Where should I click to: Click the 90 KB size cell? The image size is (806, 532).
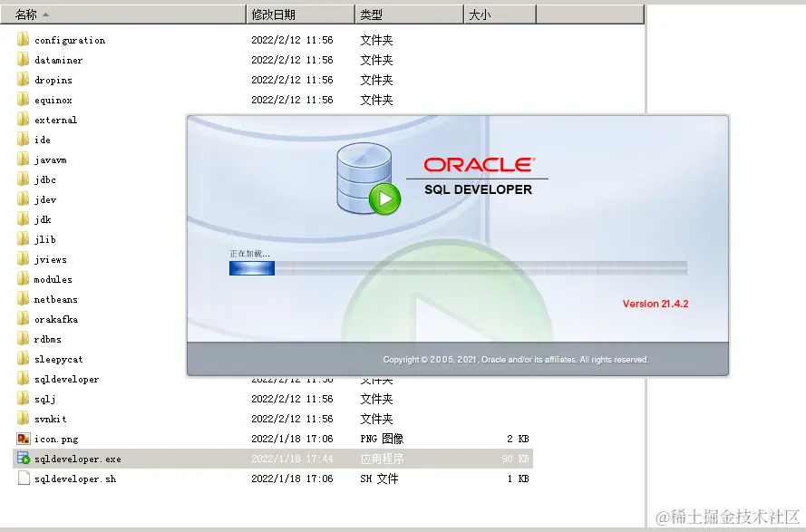click(x=516, y=459)
